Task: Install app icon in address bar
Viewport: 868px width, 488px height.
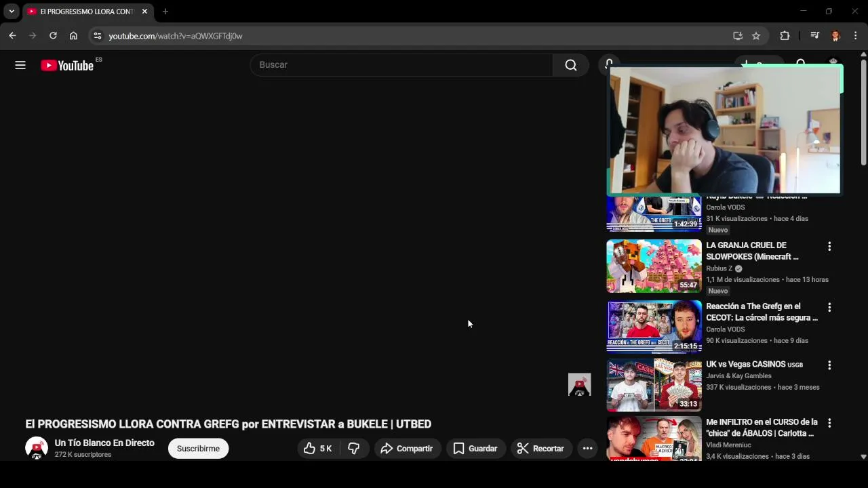Action: click(x=738, y=36)
